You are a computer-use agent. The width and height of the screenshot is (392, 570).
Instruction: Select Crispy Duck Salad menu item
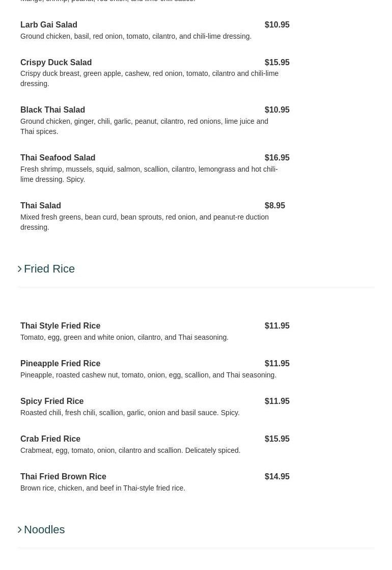[56, 63]
